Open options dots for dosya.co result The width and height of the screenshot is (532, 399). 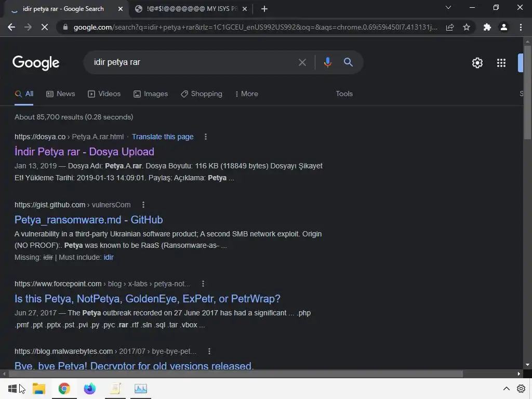(206, 137)
